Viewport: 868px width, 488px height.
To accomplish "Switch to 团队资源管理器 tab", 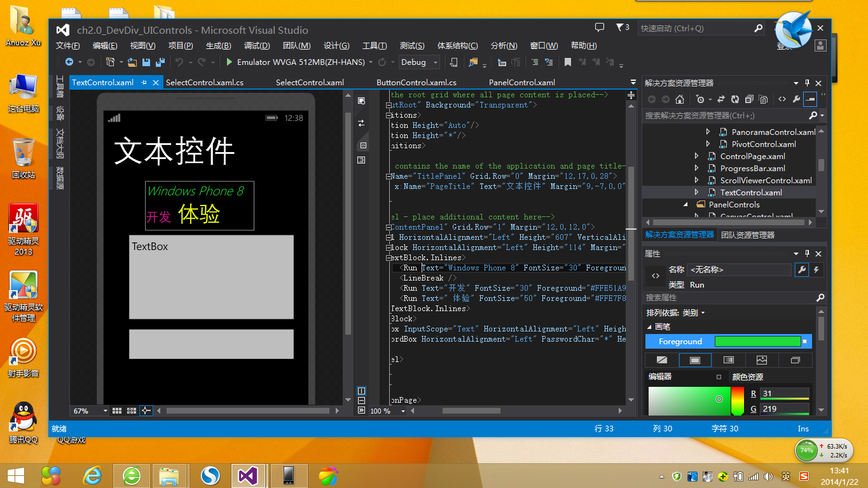I will point(747,235).
